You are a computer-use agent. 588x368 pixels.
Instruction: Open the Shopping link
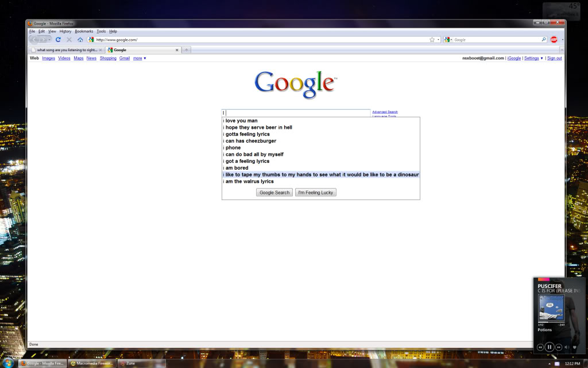[108, 58]
